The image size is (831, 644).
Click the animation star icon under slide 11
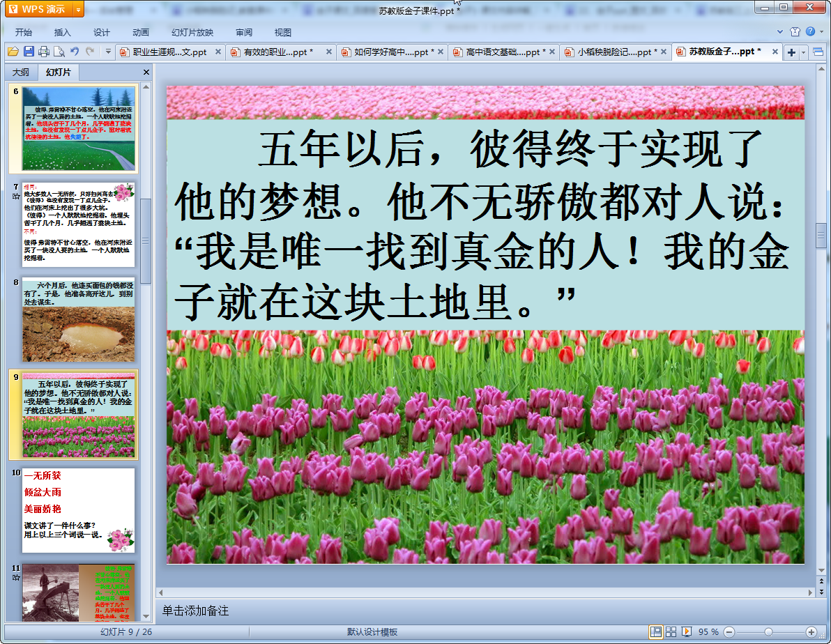pyautogui.click(x=16, y=578)
